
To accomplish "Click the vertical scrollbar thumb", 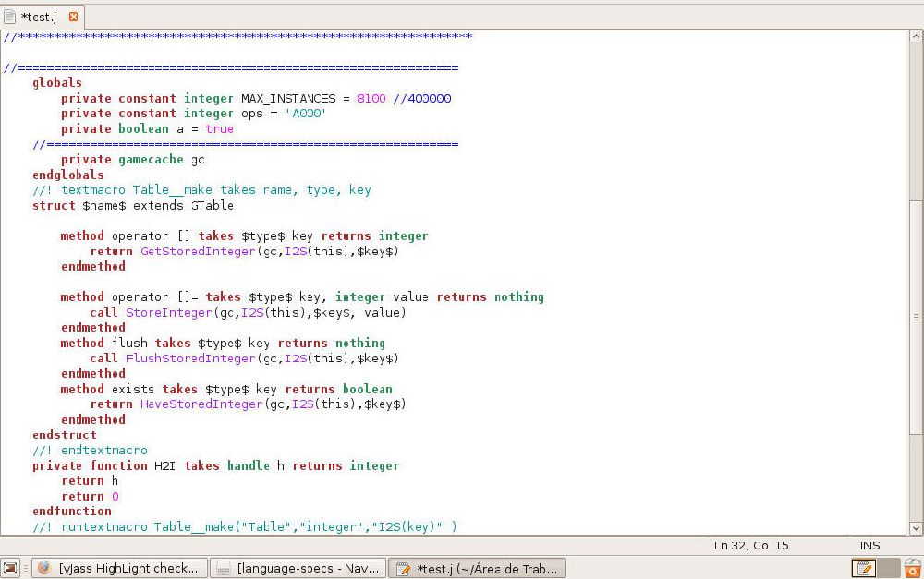I will pyautogui.click(x=915, y=317).
